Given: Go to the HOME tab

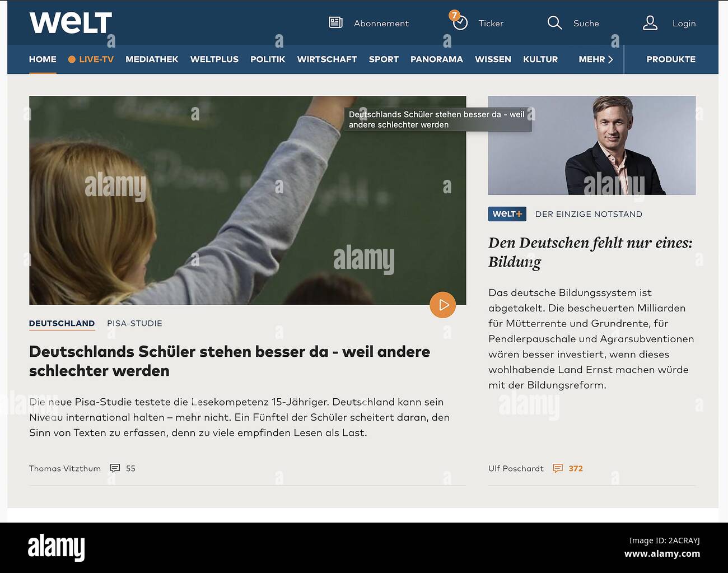Looking at the screenshot, I should click(43, 59).
